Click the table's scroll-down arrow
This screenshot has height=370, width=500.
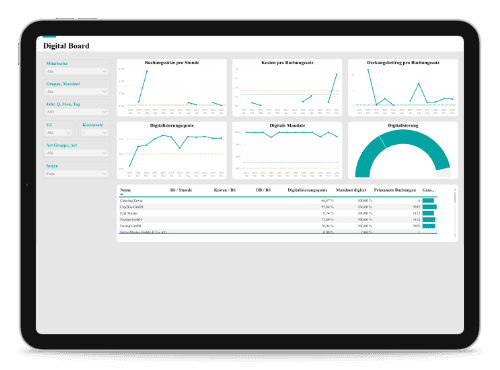[455, 236]
